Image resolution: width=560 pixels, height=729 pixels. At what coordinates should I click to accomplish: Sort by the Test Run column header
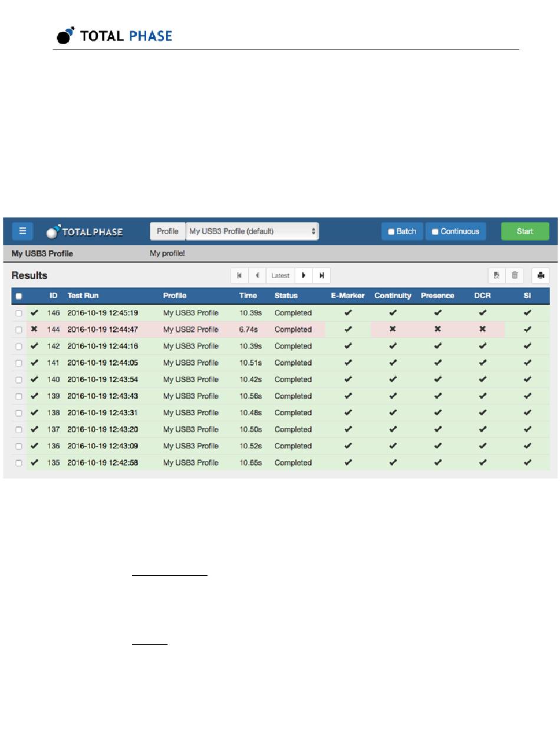(83, 295)
